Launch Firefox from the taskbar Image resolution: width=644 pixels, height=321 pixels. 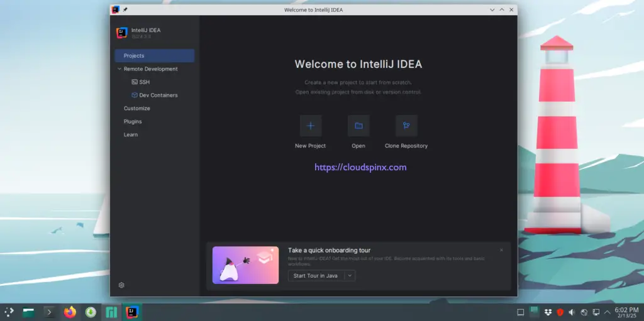[x=70, y=312]
